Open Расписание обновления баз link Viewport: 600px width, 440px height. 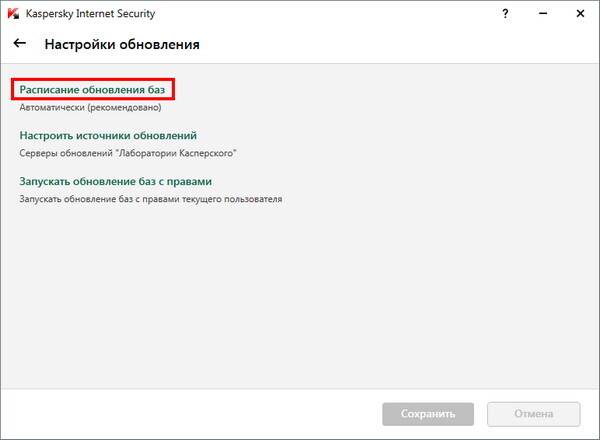92,90
